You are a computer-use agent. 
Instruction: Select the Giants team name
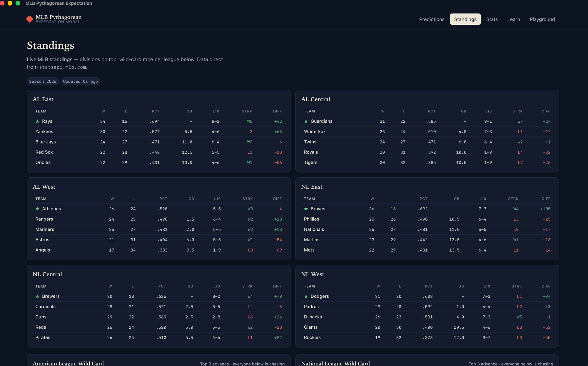click(x=311, y=327)
